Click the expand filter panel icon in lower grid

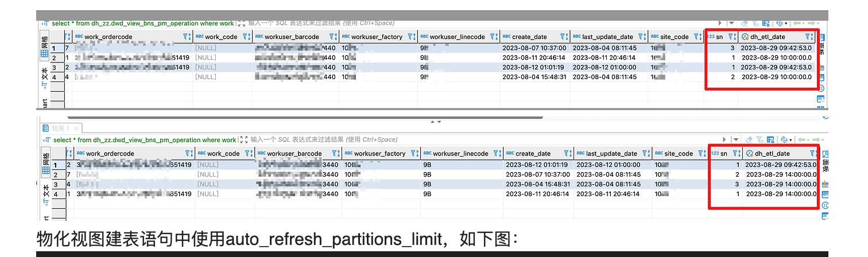click(243, 139)
